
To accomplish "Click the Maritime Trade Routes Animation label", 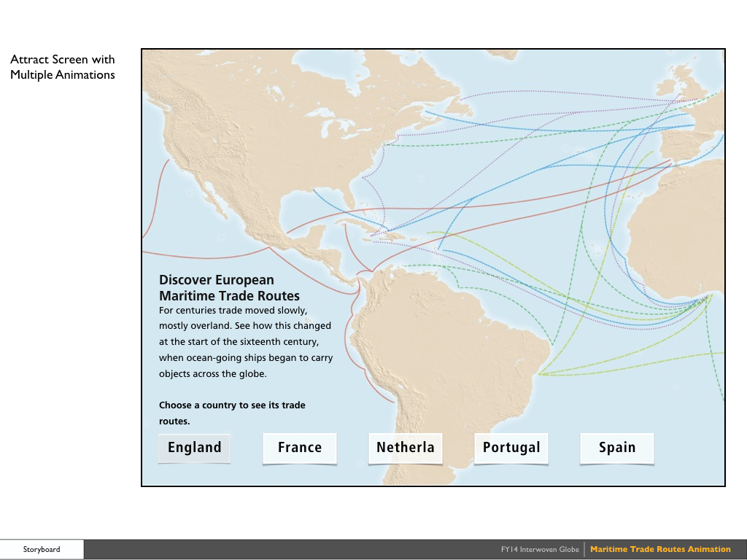I will [661, 549].
